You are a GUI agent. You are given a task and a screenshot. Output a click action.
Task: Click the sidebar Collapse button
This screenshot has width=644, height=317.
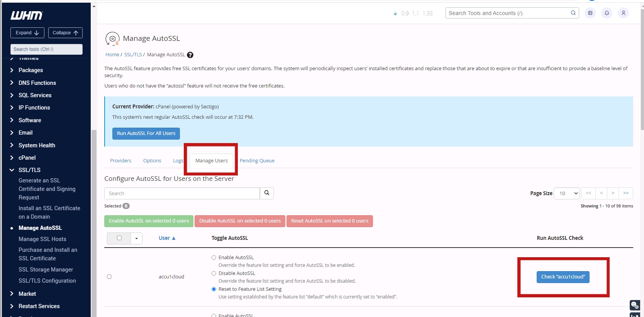click(65, 33)
